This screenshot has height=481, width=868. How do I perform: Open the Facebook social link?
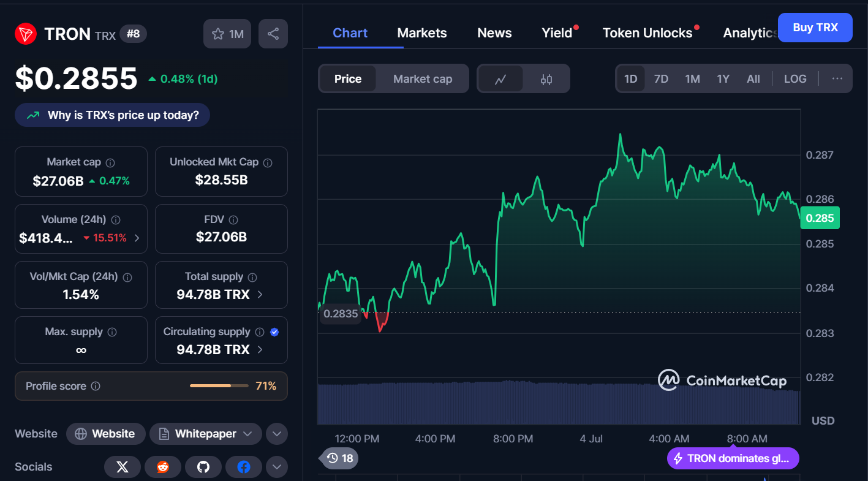click(x=244, y=467)
